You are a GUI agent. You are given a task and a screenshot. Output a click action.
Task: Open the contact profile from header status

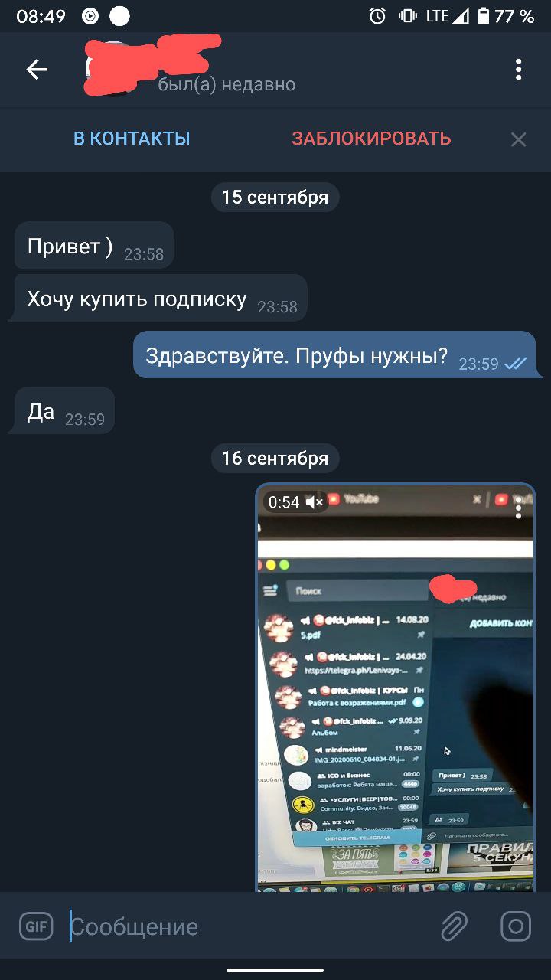pyautogui.click(x=227, y=84)
